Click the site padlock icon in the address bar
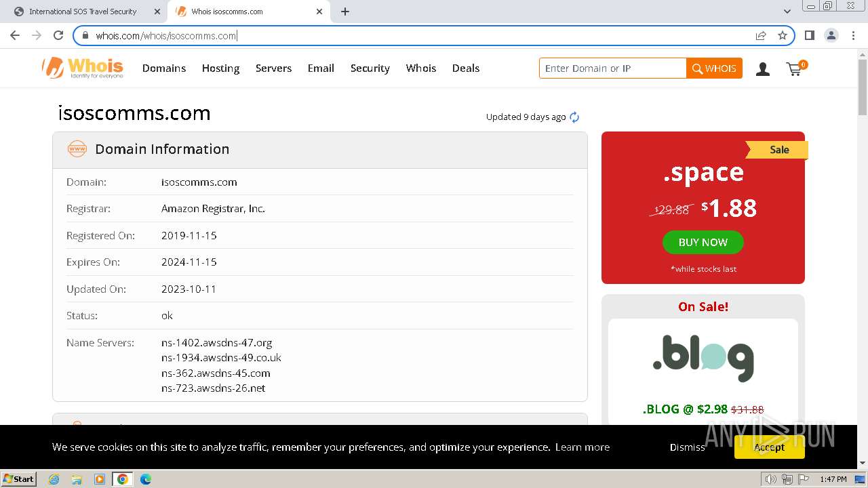This screenshot has height=488, width=868. point(85,36)
